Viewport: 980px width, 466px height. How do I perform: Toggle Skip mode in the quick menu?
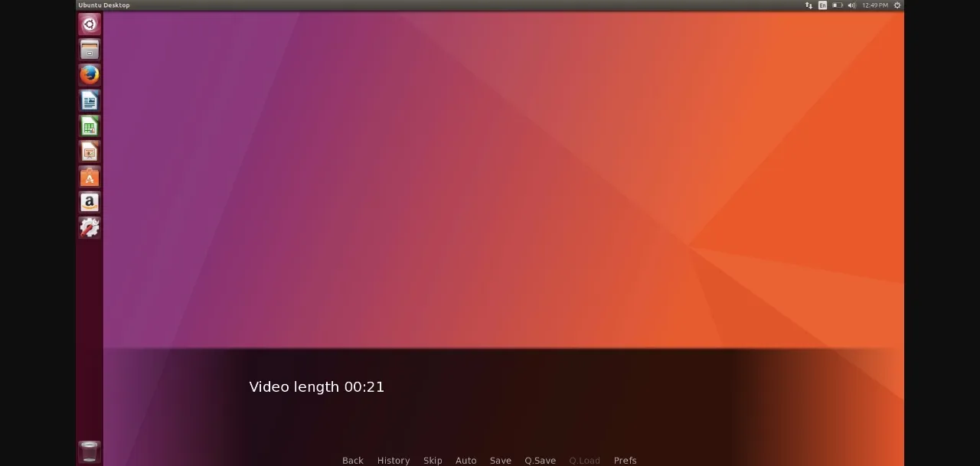coord(433,460)
